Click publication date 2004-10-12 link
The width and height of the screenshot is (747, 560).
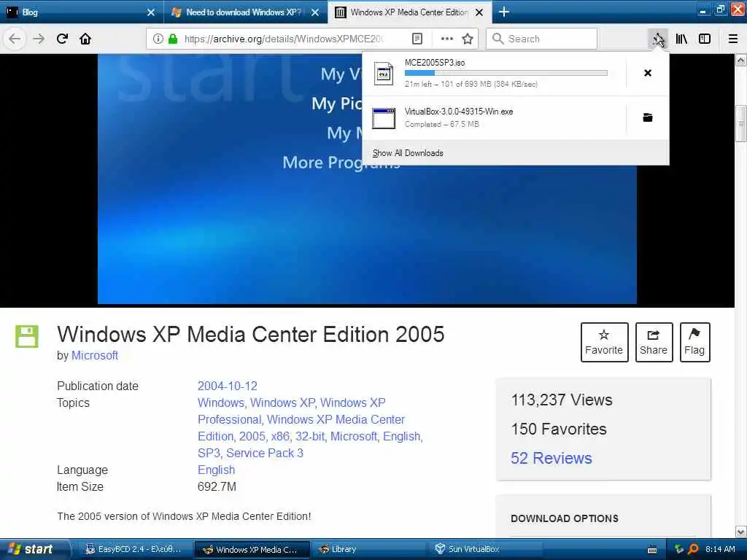(x=228, y=386)
